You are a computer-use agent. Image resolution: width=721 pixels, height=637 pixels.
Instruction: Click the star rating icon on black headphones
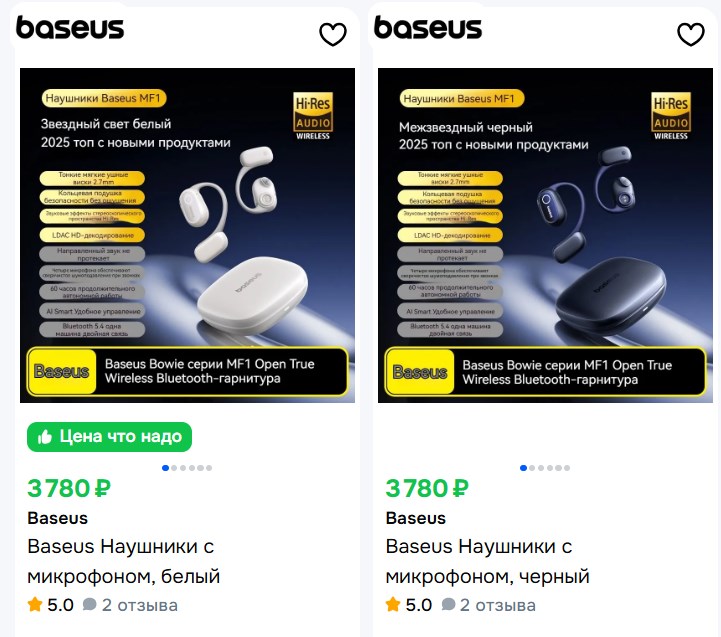393,605
